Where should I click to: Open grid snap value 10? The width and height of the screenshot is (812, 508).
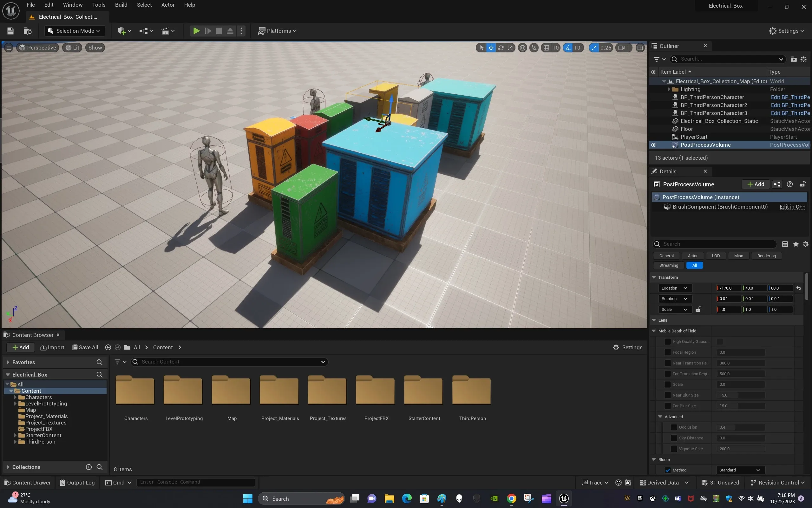tap(556, 48)
